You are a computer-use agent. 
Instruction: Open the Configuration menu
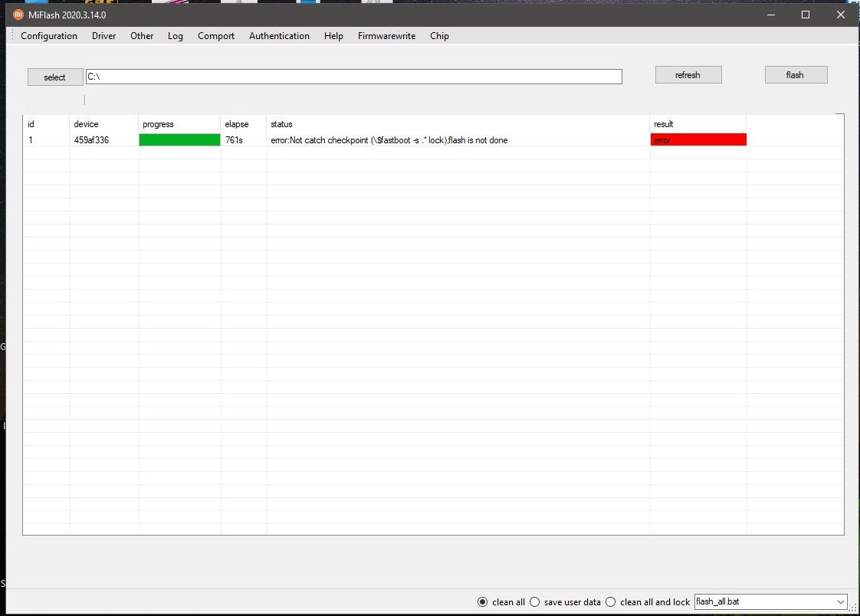49,35
